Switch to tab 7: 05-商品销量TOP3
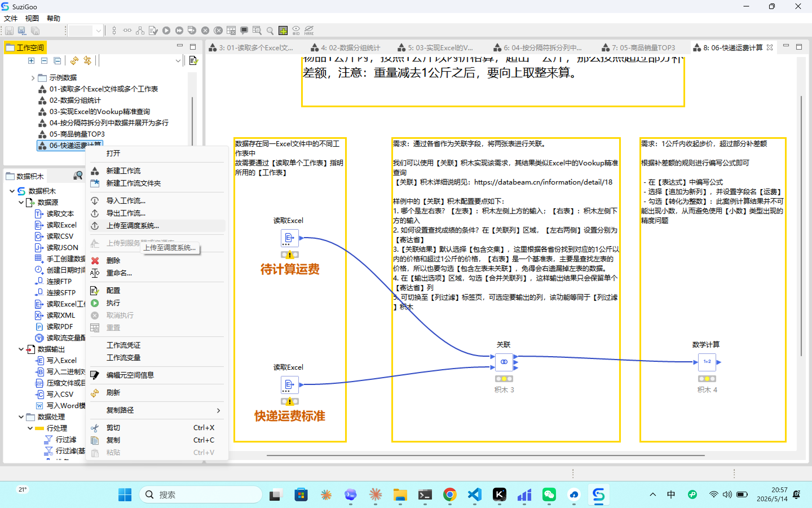The height and width of the screenshot is (508, 812). (x=639, y=48)
